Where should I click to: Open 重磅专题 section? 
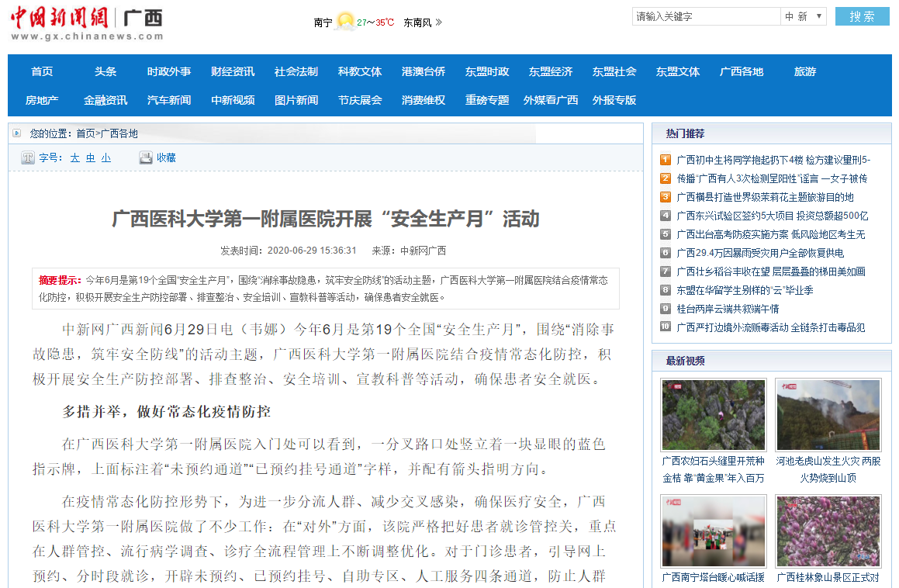click(487, 100)
